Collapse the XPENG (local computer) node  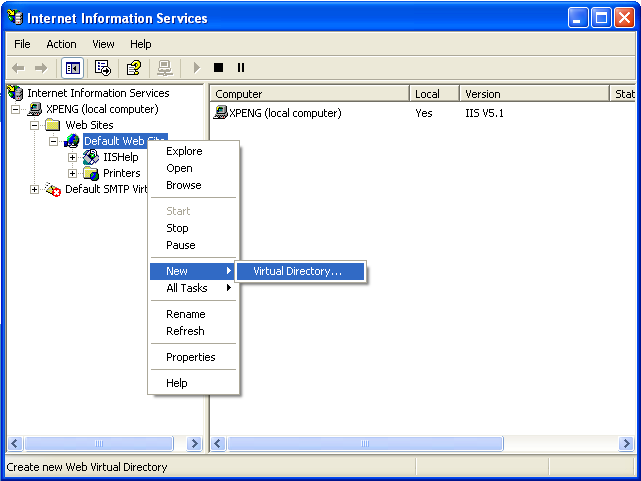click(15, 109)
